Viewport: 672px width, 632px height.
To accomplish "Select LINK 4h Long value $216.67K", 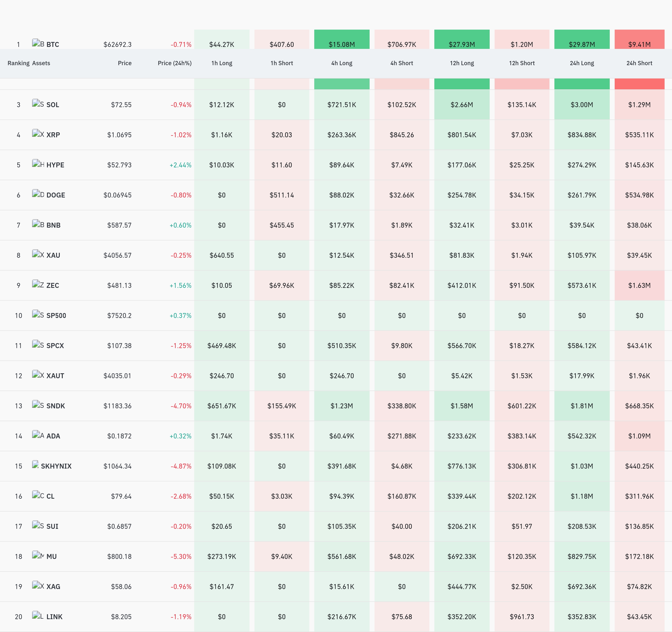I will coord(342,617).
